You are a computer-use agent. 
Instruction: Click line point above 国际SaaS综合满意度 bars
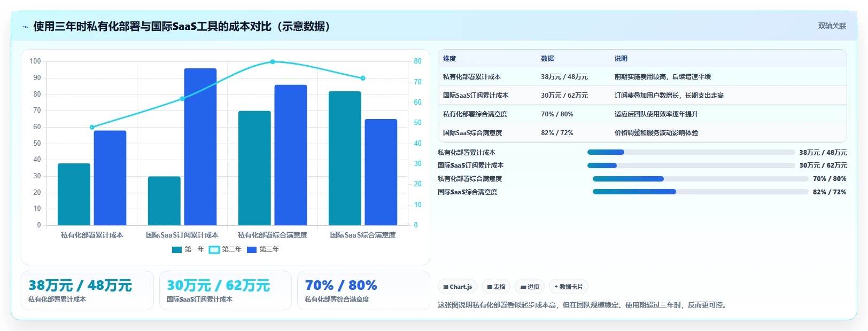click(363, 78)
